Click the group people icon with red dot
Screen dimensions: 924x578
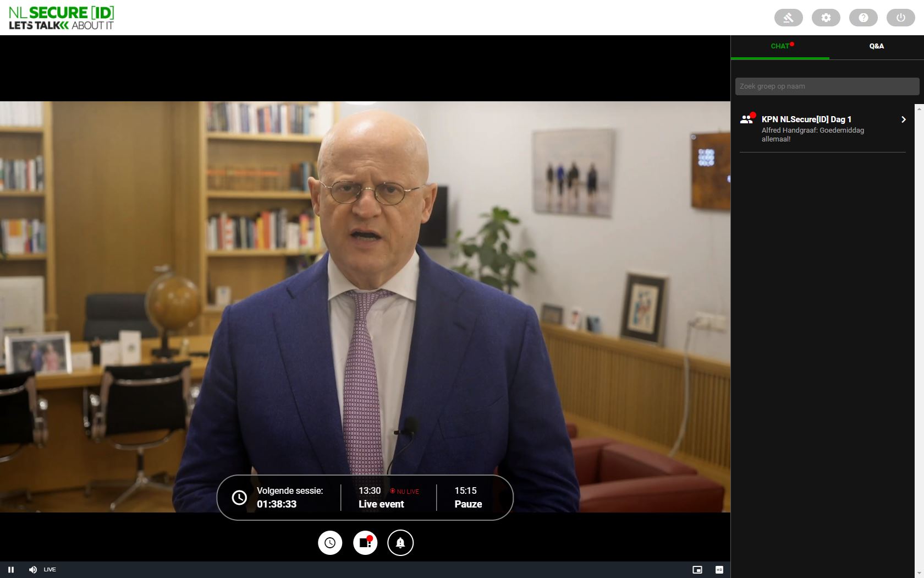[x=747, y=119]
